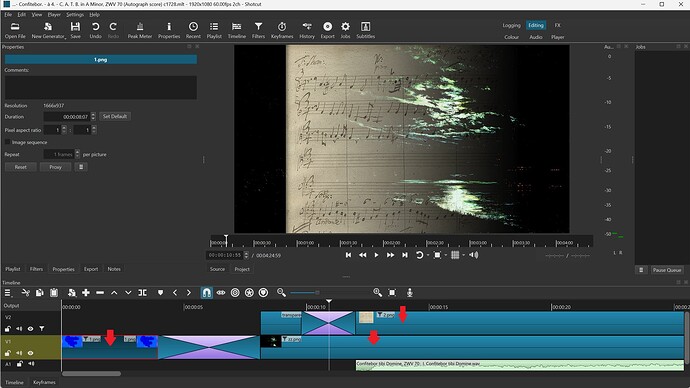Screen dimensions: 690x388
Task: Switch to the Project tab
Action: 242,269
